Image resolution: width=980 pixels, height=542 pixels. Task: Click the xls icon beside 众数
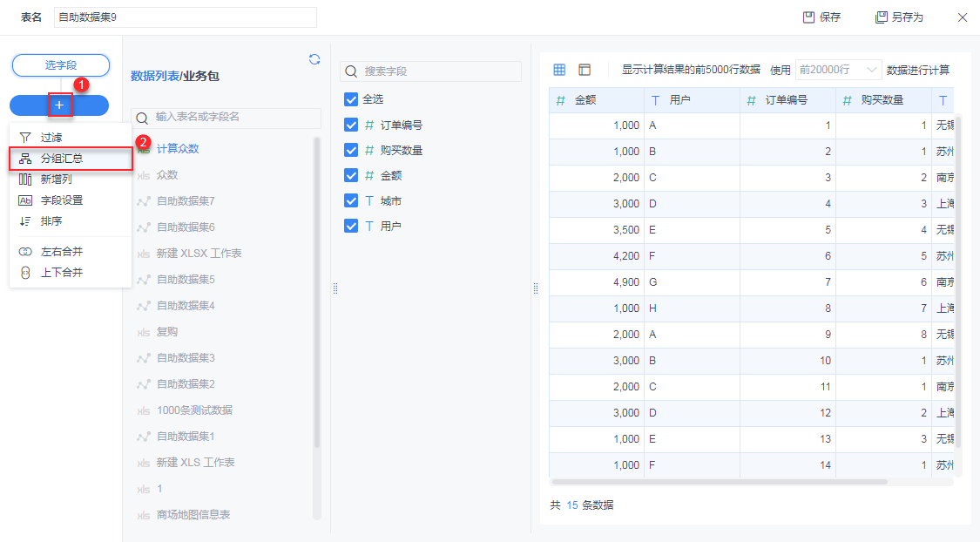click(x=144, y=175)
